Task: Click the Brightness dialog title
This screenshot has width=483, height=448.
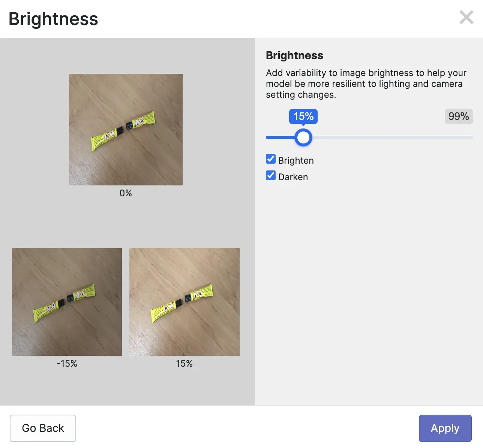Action: click(x=53, y=19)
